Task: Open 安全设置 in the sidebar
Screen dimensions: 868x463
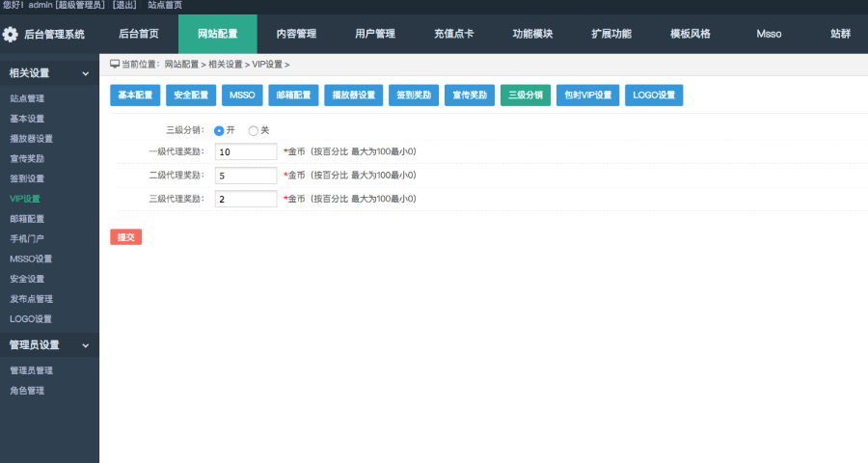Action: pos(27,279)
